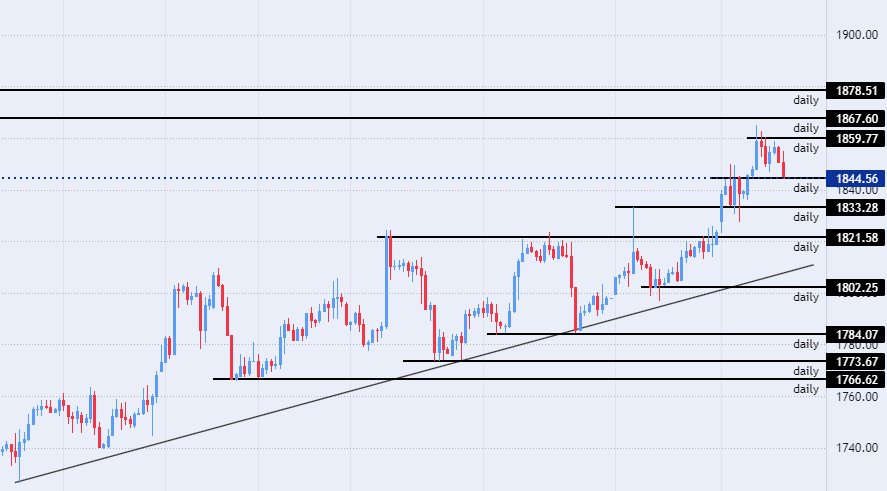Select the 1766.62 price label
This screenshot has width=887, height=491.
coord(858,380)
